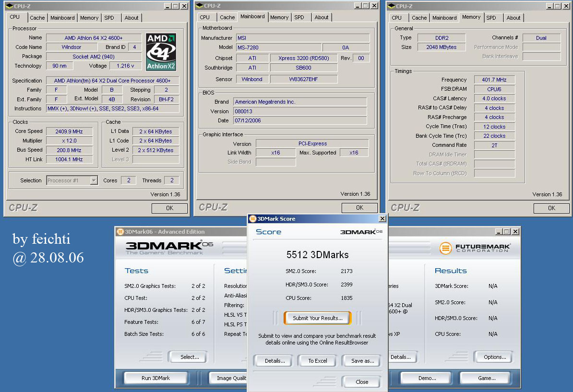Click AMD Athlon X2 logo in CPU-Z
The width and height of the screenshot is (573, 392).
161,52
